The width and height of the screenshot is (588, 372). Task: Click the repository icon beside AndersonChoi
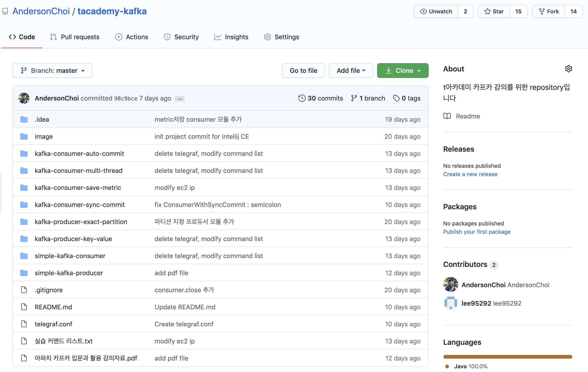(5, 11)
